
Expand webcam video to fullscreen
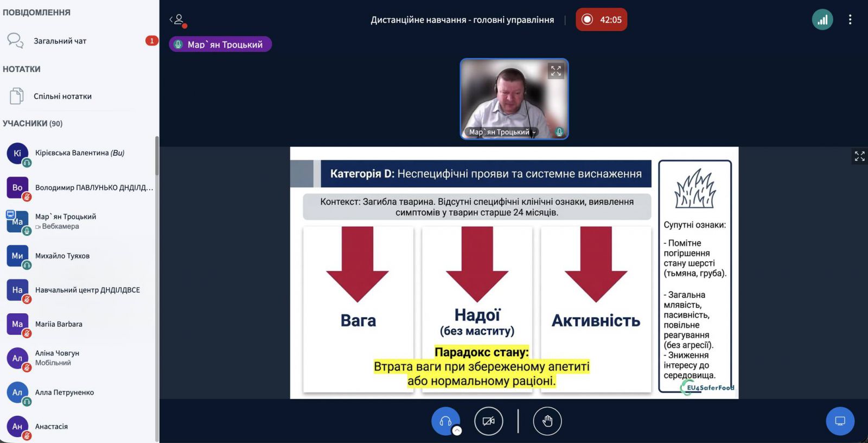click(556, 71)
